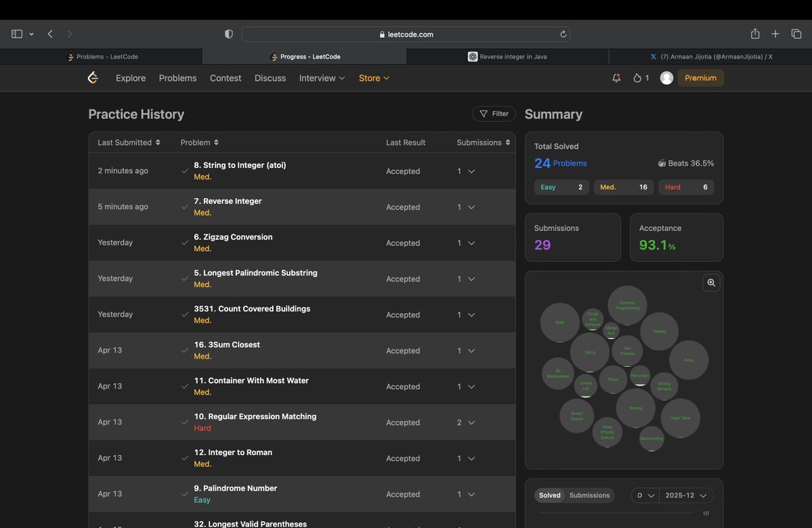Open the Safari sidebar options chevron
This screenshot has height=528, width=812.
pyautogui.click(x=32, y=34)
